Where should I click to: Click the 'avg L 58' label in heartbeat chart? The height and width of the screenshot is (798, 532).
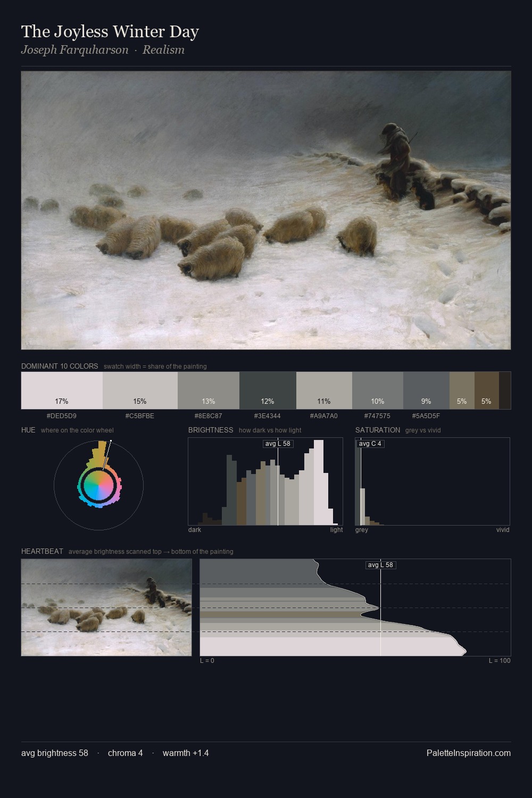tap(381, 565)
